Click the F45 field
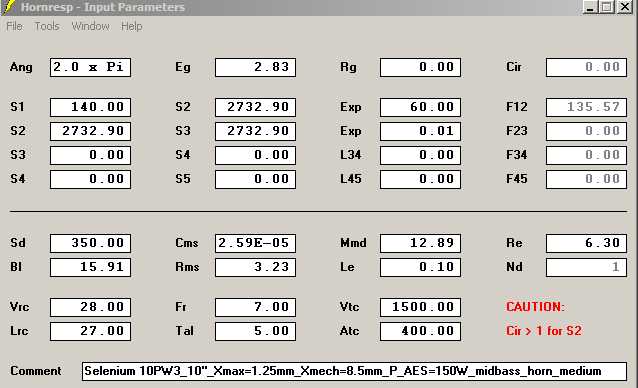 coord(586,179)
